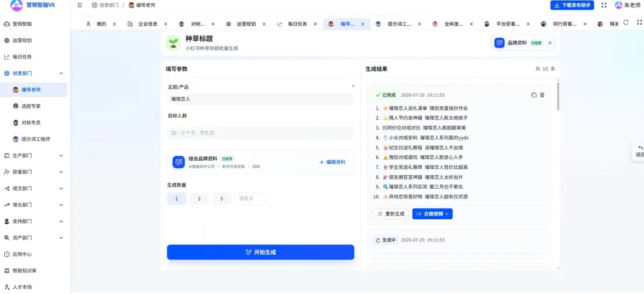Image resolution: width=644 pixels, height=294 pixels.
Task: Click the 自定义 quantity input
Action: pos(250,199)
